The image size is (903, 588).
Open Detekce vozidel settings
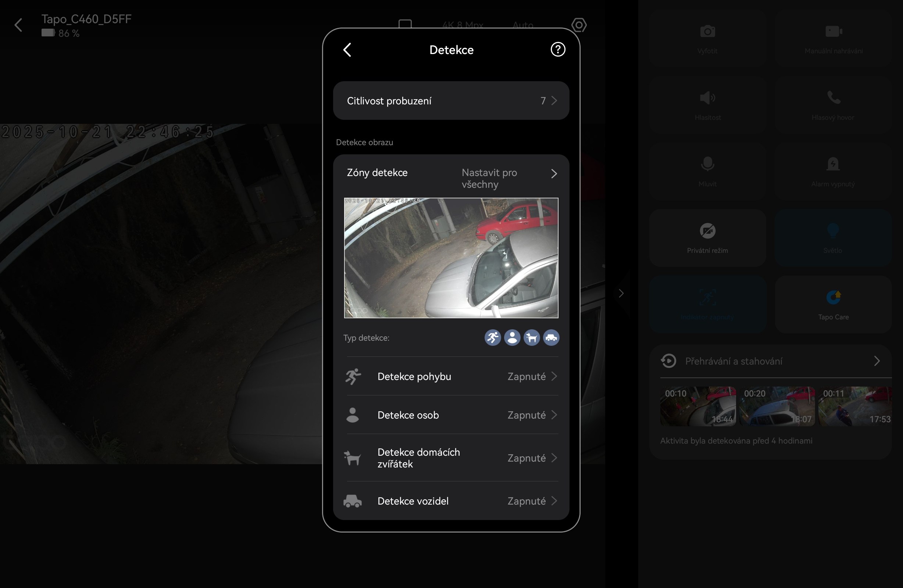point(451,501)
